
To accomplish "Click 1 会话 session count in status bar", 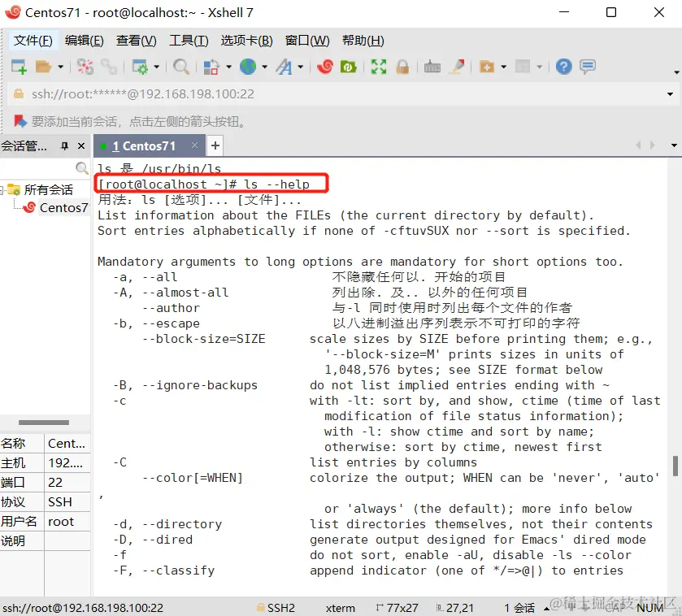I will (519, 608).
